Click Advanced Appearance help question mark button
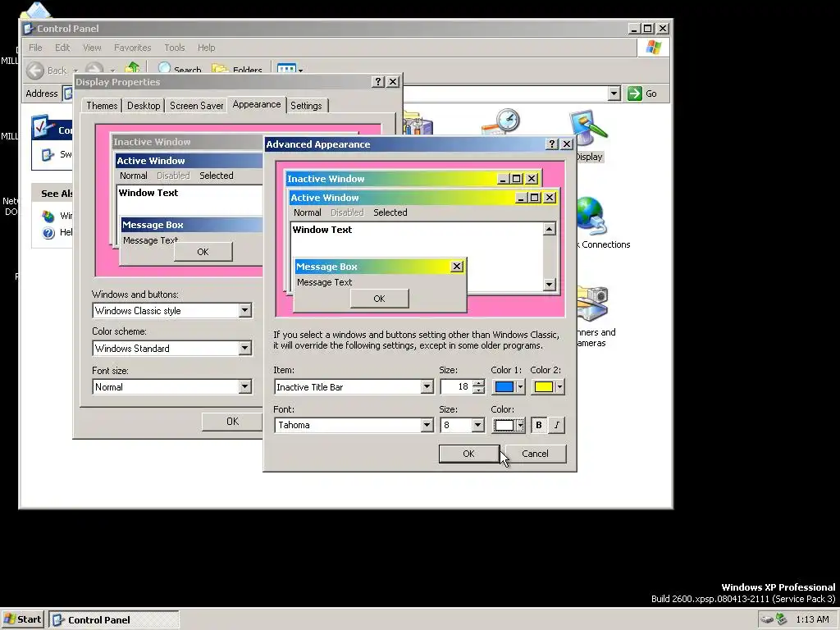Viewport: 840px width, 630px height. click(552, 144)
